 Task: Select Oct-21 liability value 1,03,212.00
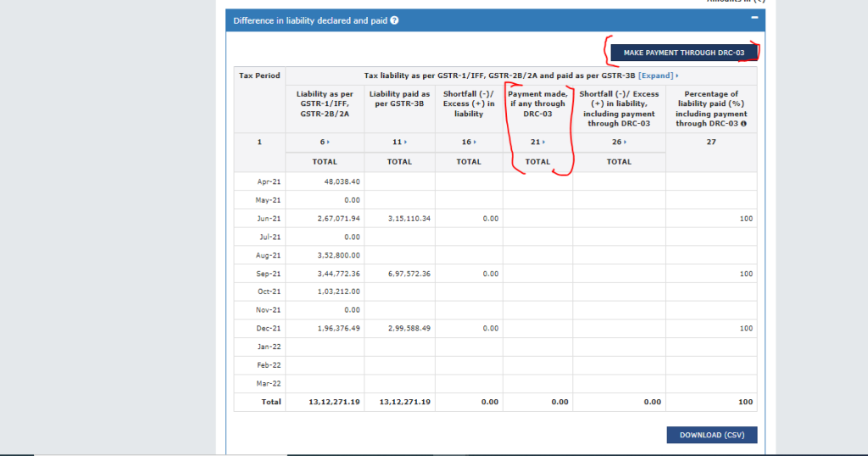tap(337, 292)
